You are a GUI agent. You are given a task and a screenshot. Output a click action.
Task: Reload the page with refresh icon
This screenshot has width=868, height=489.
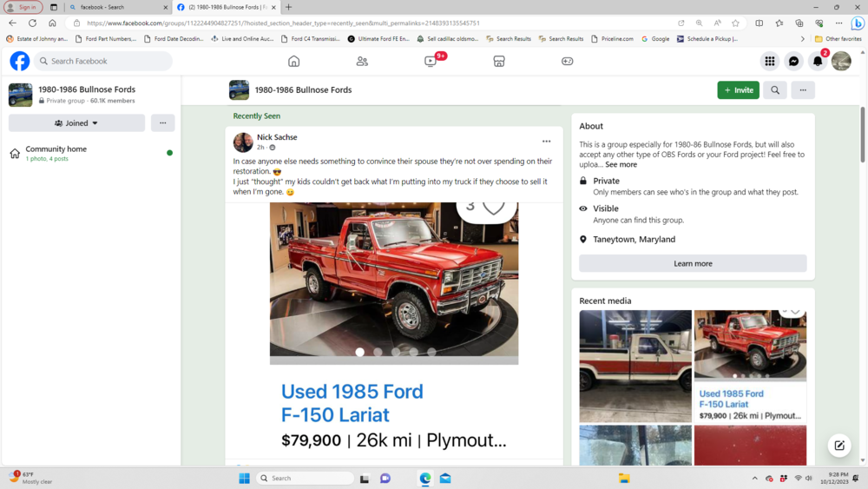point(33,23)
